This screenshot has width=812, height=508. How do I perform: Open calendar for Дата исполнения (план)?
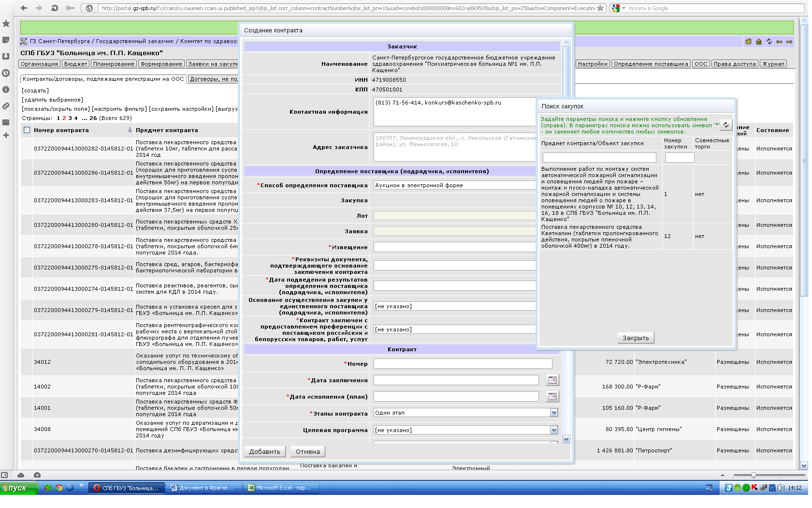pos(552,397)
